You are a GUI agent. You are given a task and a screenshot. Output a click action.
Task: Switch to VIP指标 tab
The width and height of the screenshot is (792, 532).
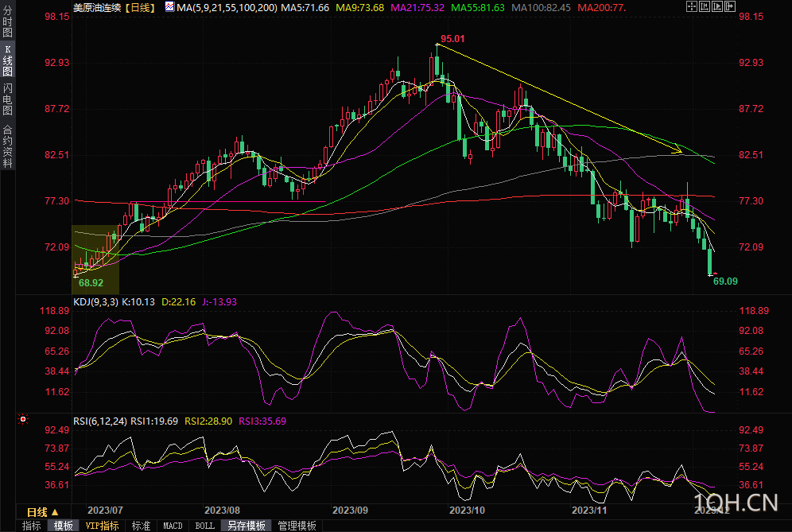[x=103, y=526]
